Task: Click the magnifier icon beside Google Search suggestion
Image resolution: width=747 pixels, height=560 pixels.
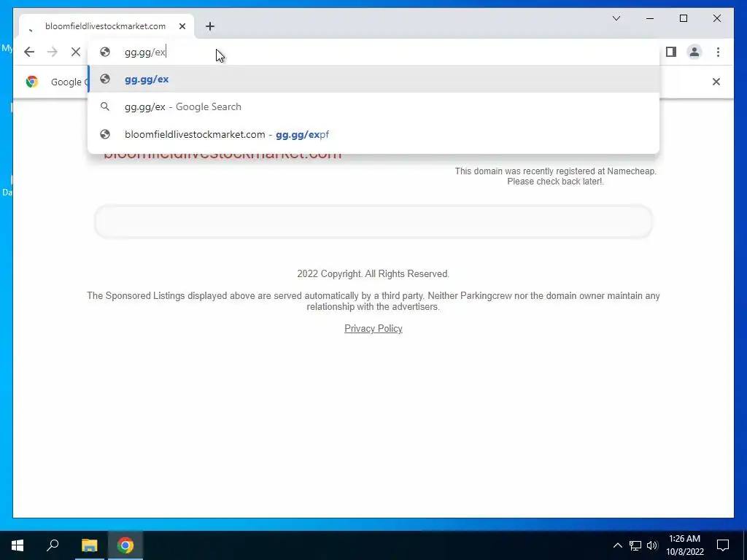Action: 105,106
